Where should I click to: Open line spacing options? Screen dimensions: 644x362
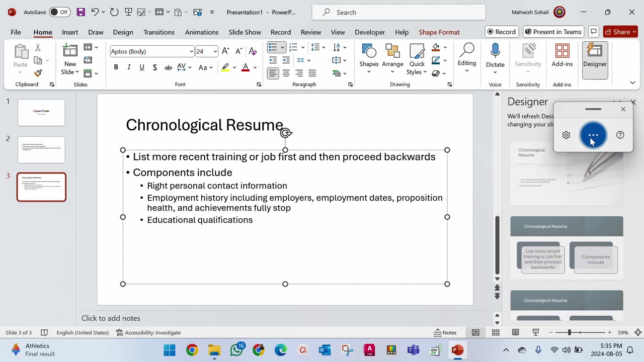point(318,47)
